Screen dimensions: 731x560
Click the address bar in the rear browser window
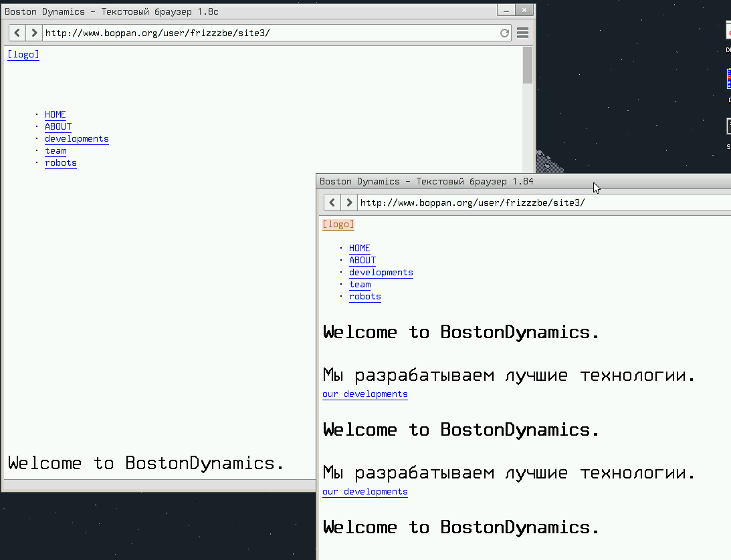click(x=268, y=33)
